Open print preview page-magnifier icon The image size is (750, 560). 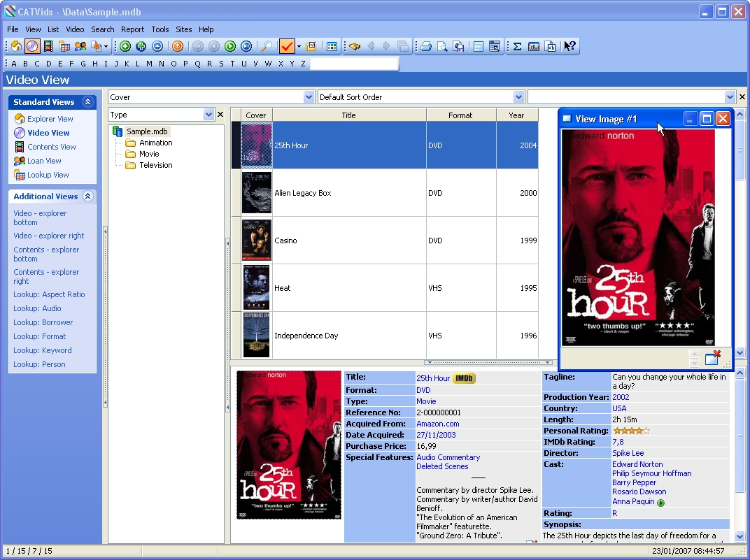point(442,46)
